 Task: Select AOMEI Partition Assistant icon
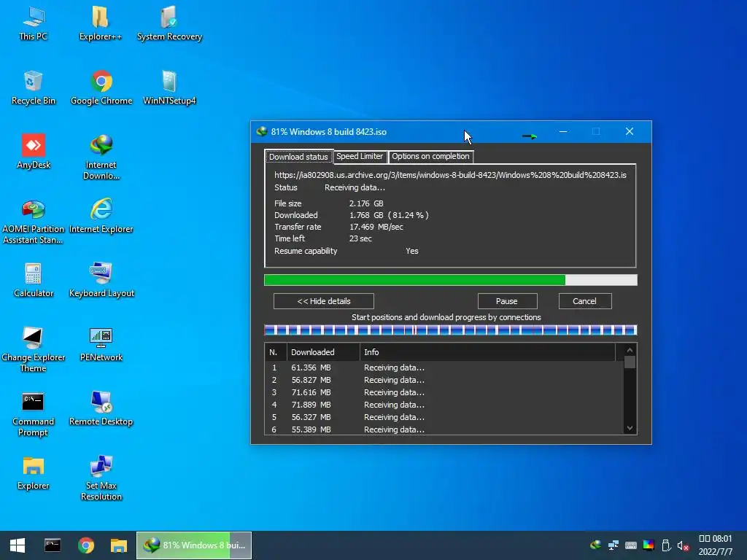(34, 222)
